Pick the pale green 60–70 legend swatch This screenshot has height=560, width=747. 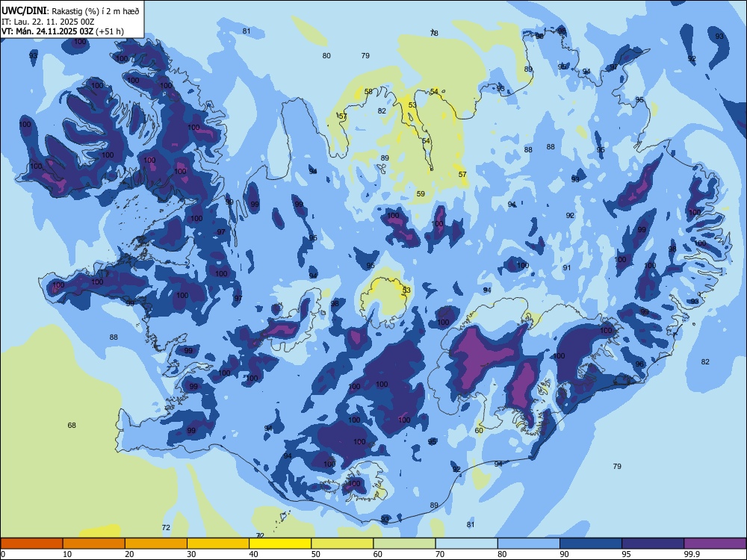pyautogui.click(x=404, y=544)
